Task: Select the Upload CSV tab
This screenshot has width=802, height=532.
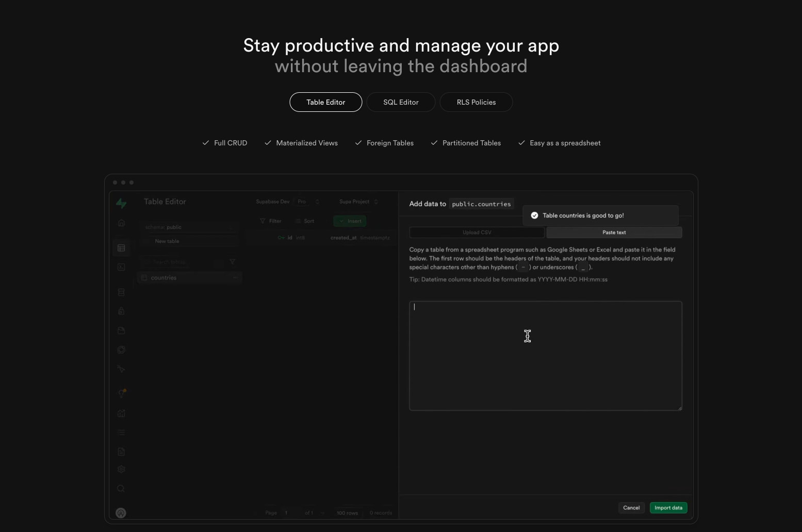Action: (477, 232)
